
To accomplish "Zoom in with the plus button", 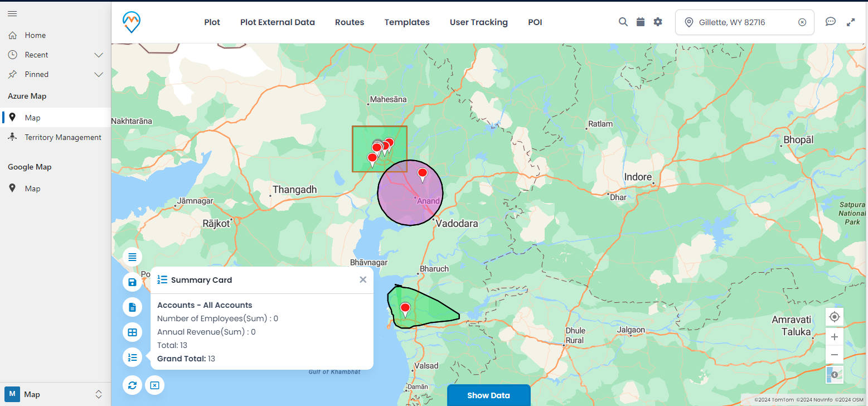I will [x=835, y=337].
